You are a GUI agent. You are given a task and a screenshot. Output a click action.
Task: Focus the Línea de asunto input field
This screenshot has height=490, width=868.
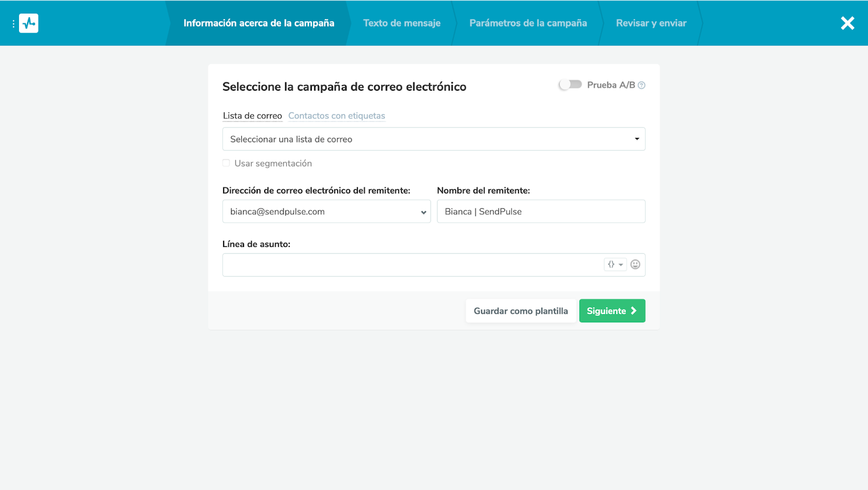[x=412, y=265]
